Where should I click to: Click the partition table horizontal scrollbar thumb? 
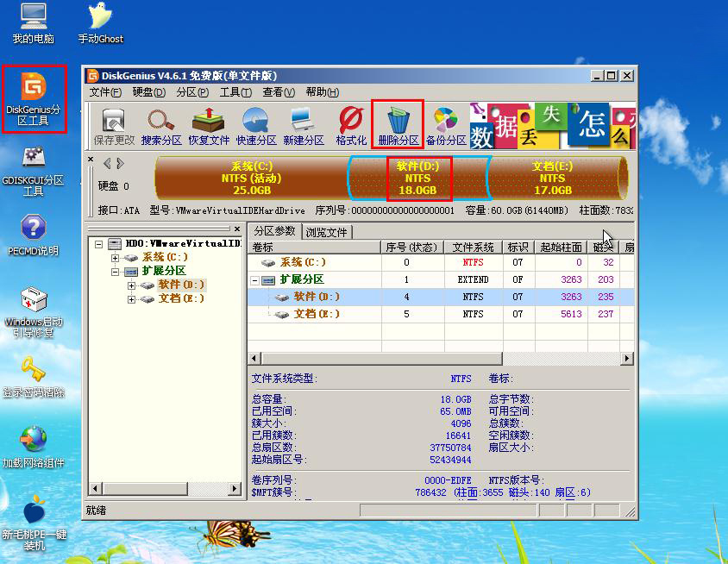(x=381, y=359)
